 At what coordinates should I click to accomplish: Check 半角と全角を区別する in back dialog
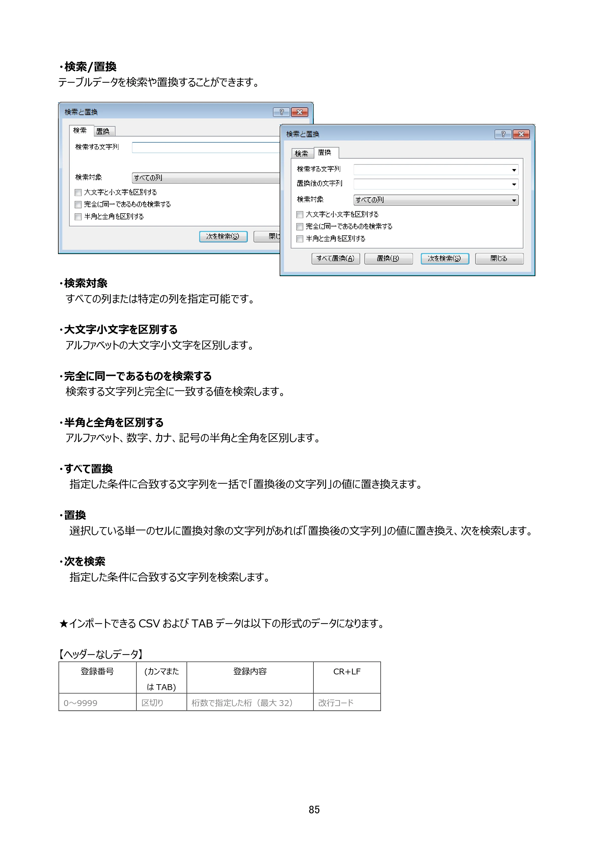coord(78,217)
